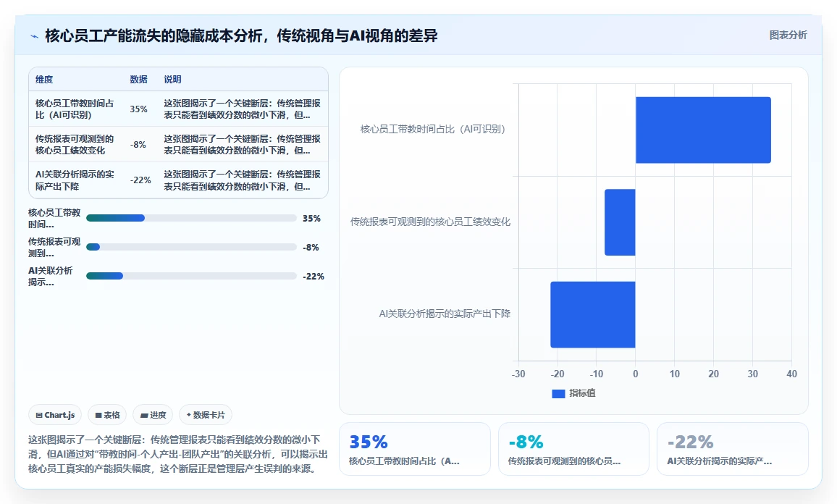Click the y-axis label AI关联分析揭示的实际产出下降

pyautogui.click(x=445, y=314)
